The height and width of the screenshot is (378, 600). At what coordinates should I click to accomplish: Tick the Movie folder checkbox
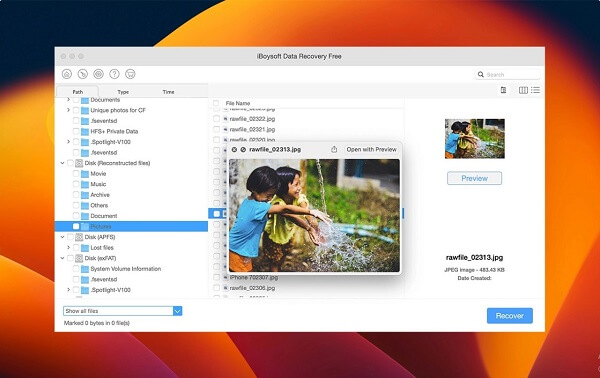[x=76, y=174]
